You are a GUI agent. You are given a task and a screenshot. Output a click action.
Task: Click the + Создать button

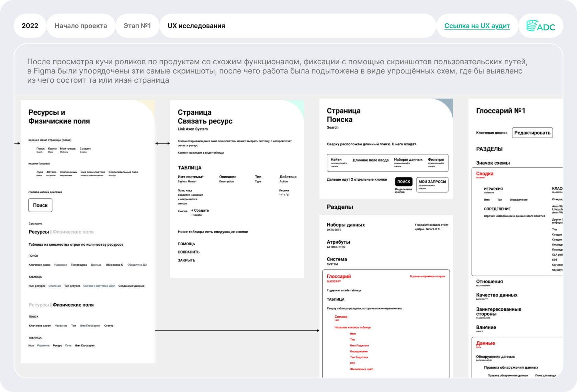(200, 210)
